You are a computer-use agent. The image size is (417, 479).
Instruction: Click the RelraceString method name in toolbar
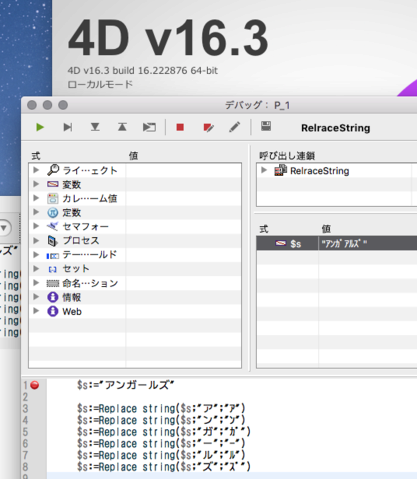(336, 128)
